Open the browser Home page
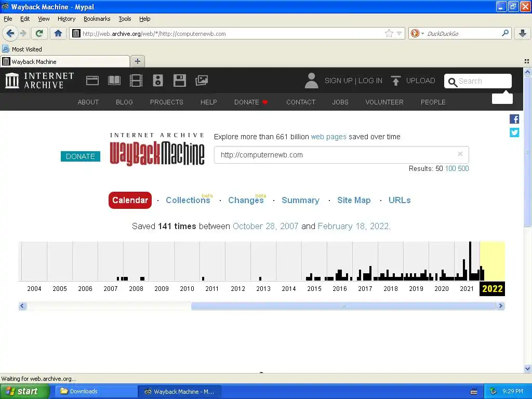 pyautogui.click(x=58, y=33)
